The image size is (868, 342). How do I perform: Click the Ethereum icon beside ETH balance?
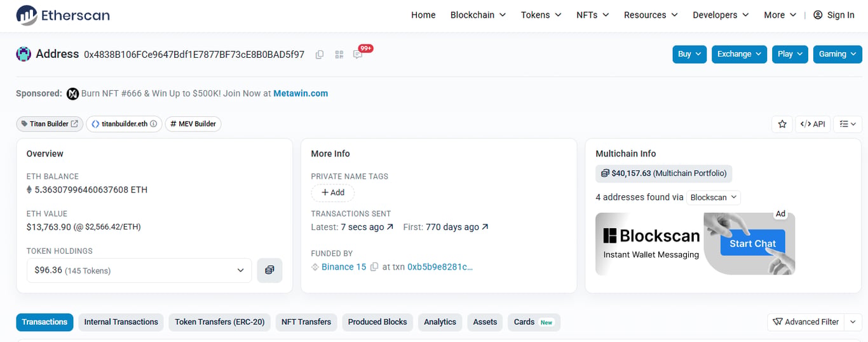[29, 189]
